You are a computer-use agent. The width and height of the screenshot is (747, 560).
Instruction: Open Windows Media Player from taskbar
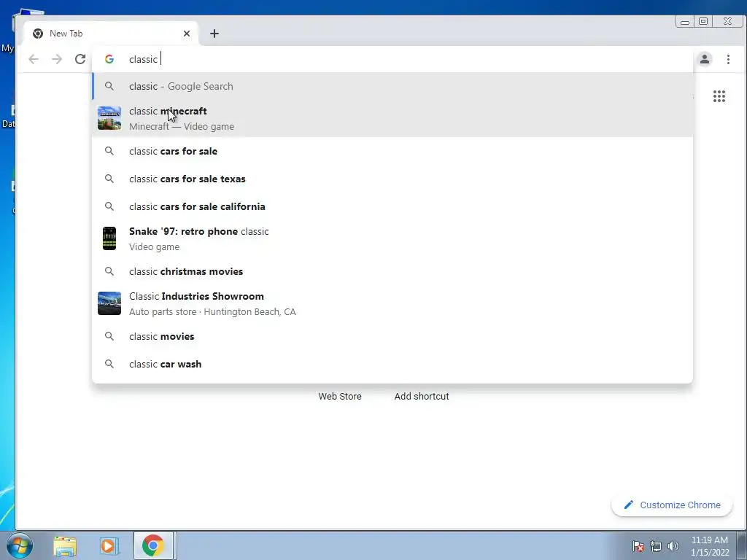click(x=109, y=545)
